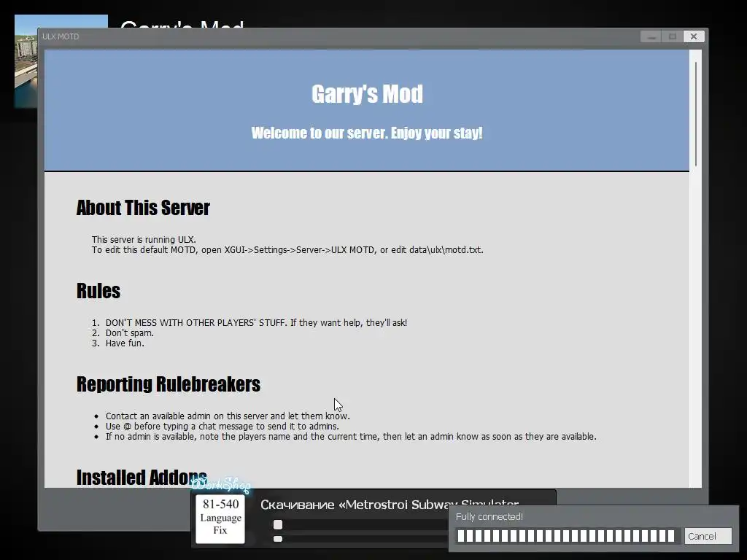Image resolution: width=747 pixels, height=560 pixels.
Task: Click the 81-540 Language Fix addon thumbnail
Action: 220,518
